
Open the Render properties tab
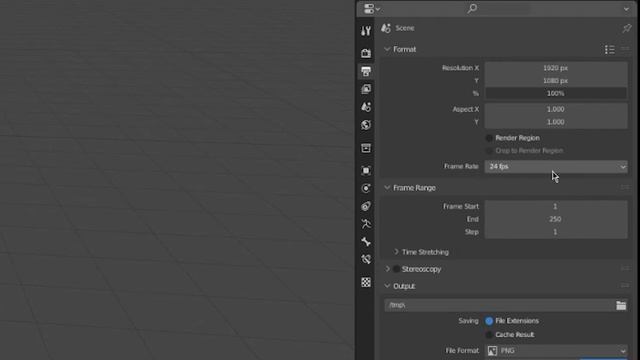point(366,53)
